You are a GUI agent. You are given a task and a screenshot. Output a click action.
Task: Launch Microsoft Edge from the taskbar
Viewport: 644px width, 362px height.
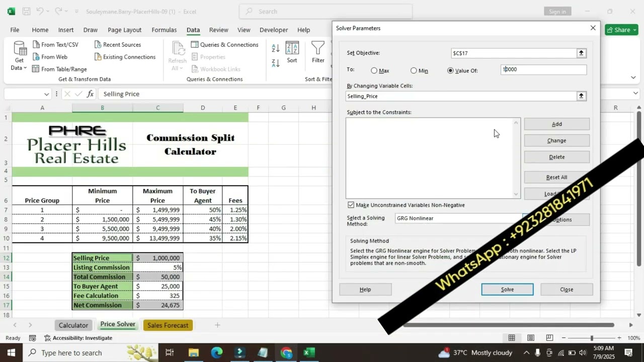click(217, 352)
